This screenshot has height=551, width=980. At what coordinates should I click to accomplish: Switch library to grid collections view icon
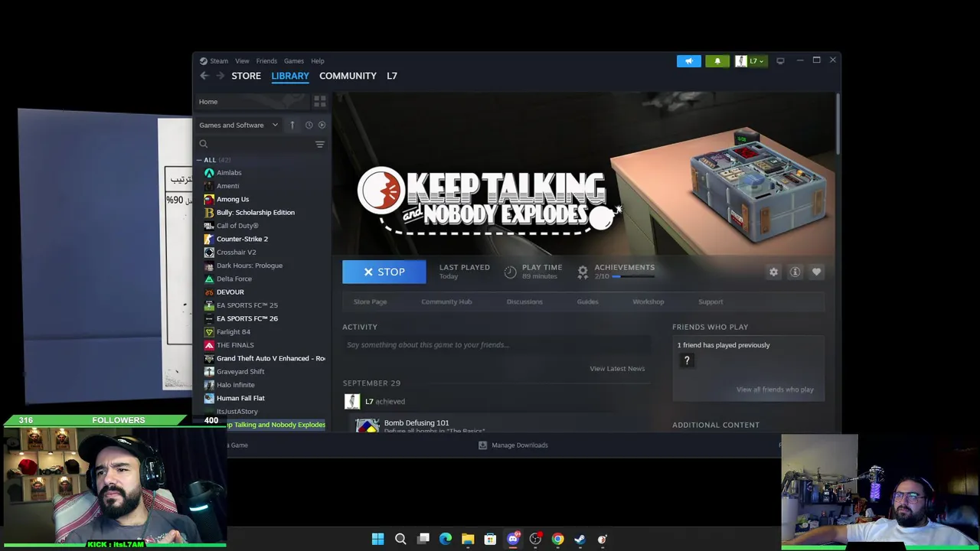320,101
